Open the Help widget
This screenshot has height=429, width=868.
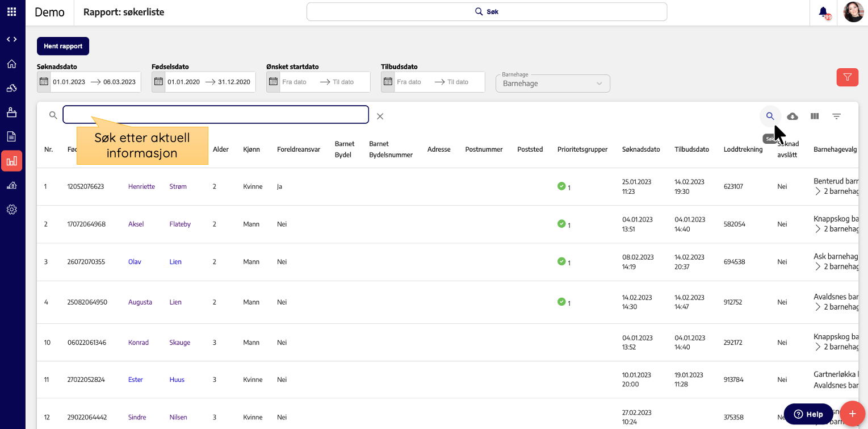point(808,414)
